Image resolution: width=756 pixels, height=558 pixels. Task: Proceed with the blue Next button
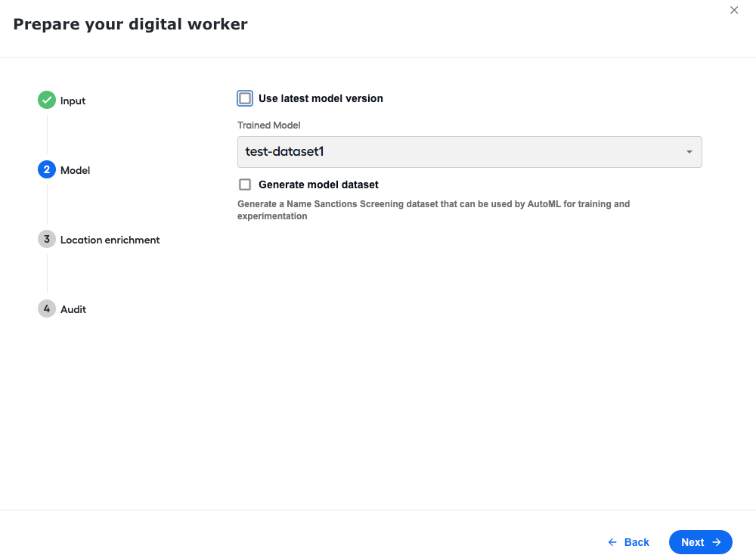tap(701, 542)
